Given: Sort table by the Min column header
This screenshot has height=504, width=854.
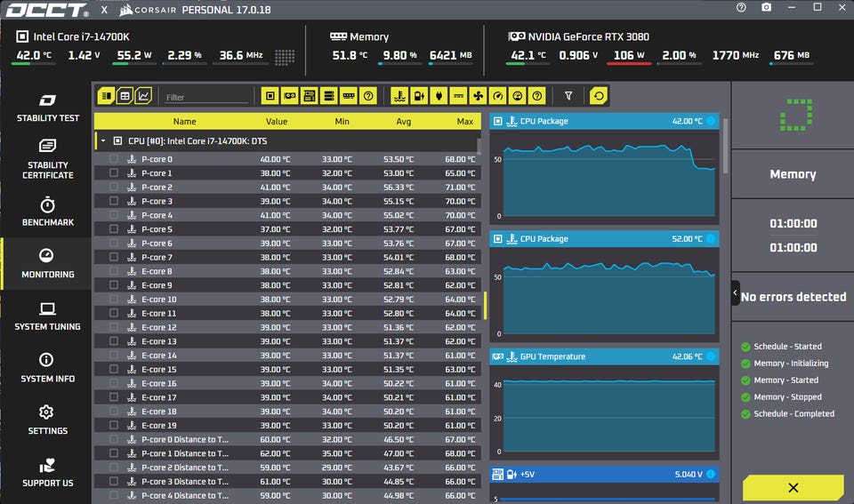Looking at the screenshot, I should pos(342,122).
